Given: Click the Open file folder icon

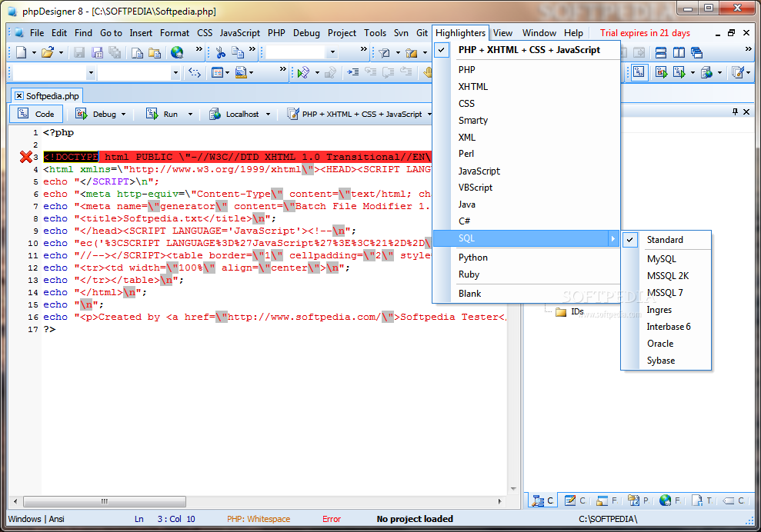Looking at the screenshot, I should (x=48, y=52).
